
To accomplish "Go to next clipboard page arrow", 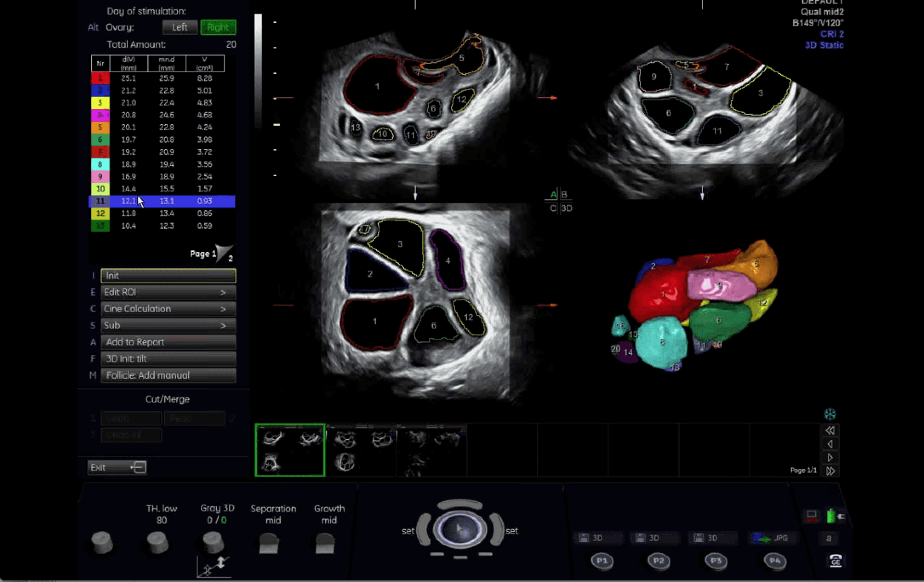I will 830,458.
